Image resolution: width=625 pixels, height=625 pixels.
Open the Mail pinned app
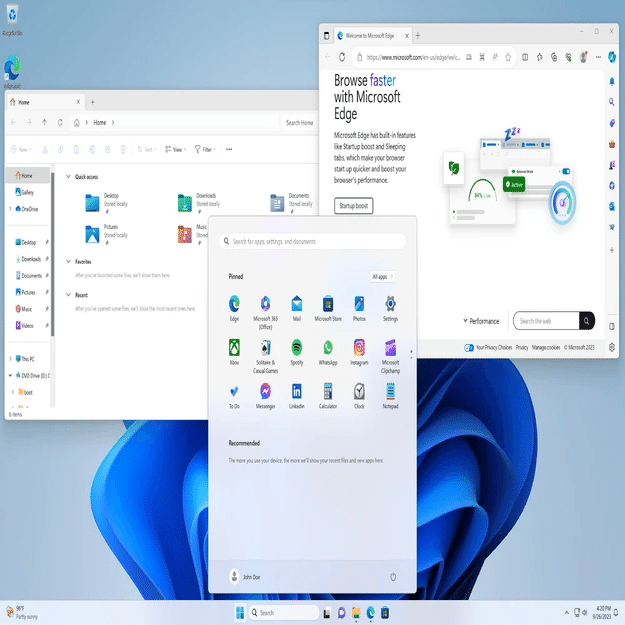click(297, 308)
